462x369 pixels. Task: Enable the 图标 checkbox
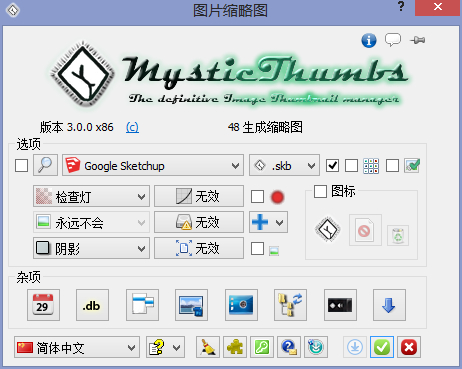320,191
